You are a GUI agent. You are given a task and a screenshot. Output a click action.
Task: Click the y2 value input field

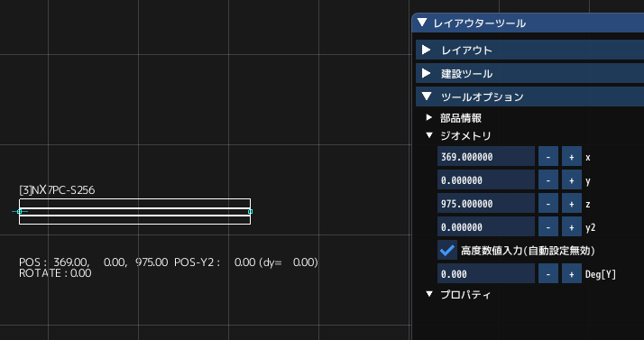pyautogui.click(x=486, y=226)
